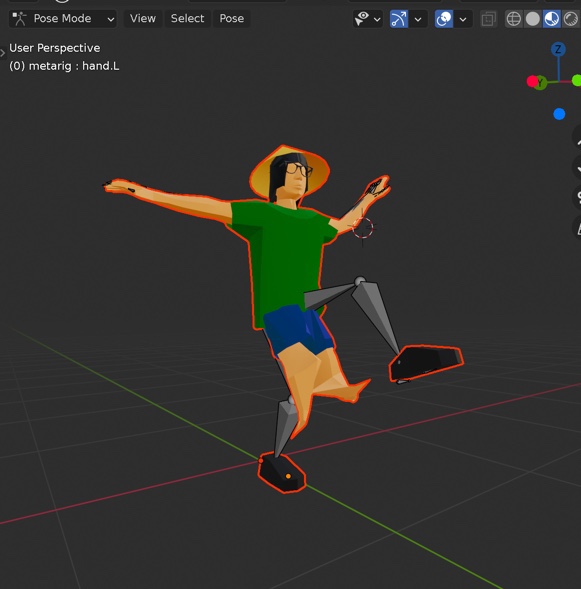The image size is (581, 589).
Task: Switch to Wireframe viewport shading
Action: coord(514,19)
